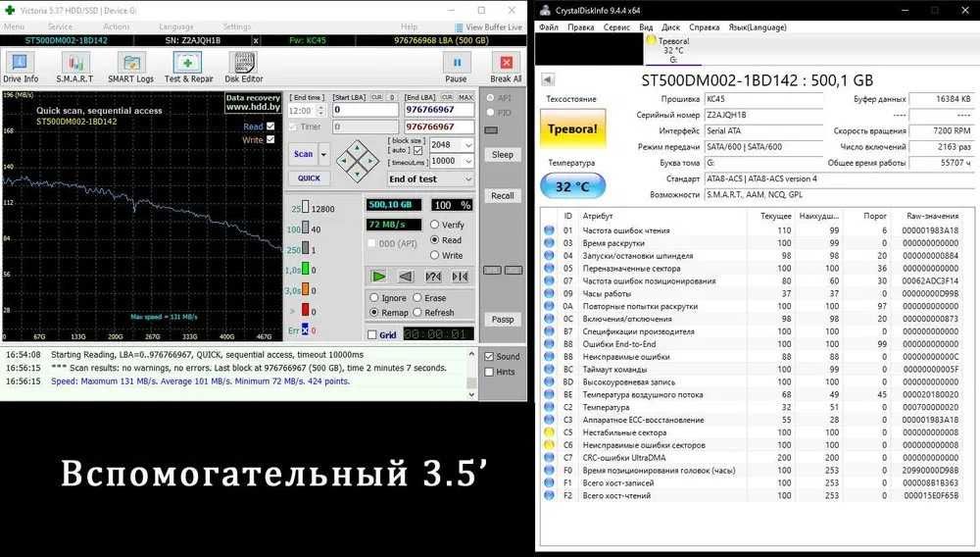Click the left arrow on navigation diamond
The width and height of the screenshot is (980, 557).
[x=344, y=161]
